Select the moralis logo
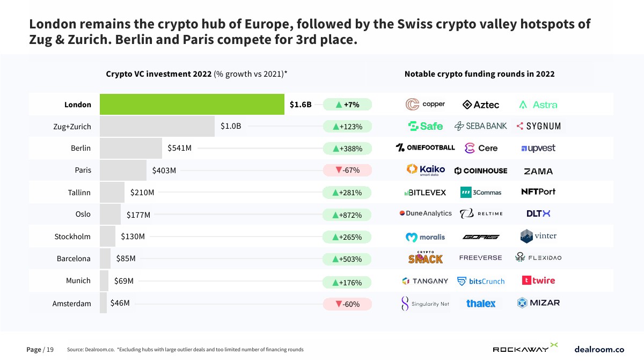The image size is (644, 362). (425, 237)
